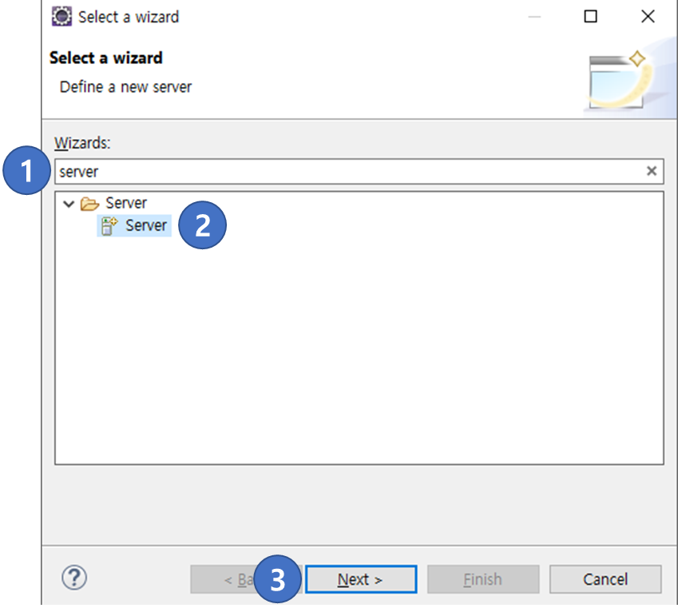Click the Next button
This screenshot has width=678, height=616.
361,578
